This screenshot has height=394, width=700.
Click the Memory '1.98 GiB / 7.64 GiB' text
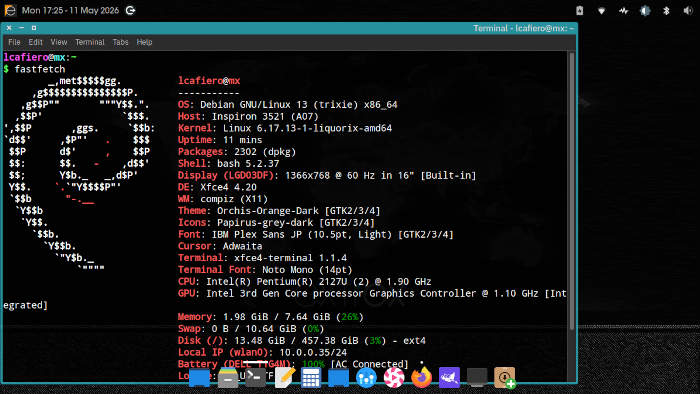click(x=276, y=317)
